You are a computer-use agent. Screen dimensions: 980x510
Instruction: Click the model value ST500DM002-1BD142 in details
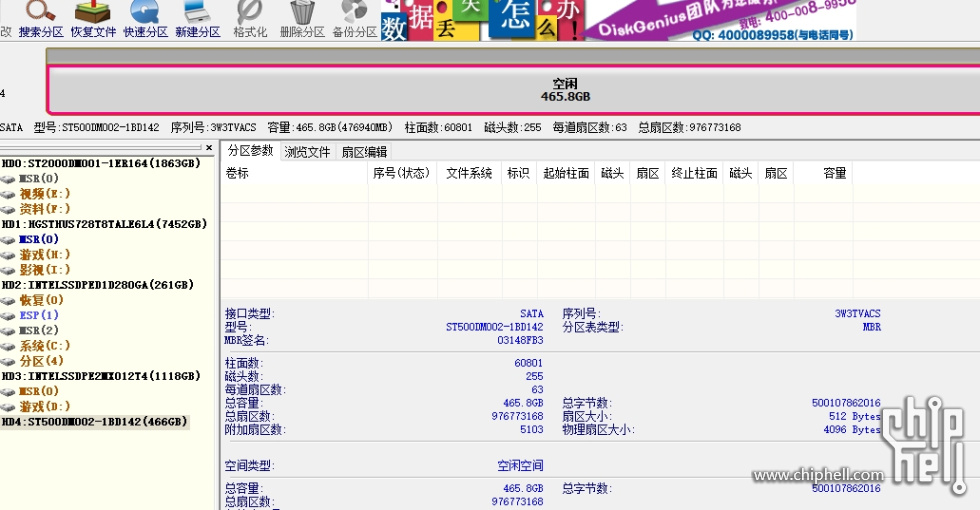[x=494, y=327]
